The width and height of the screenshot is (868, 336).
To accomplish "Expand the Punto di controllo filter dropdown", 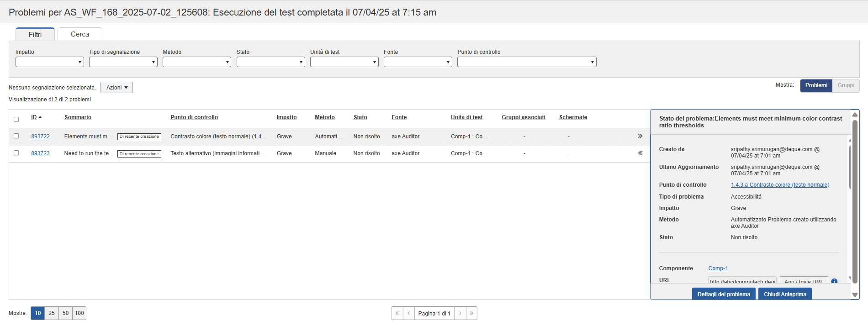I will tap(526, 62).
